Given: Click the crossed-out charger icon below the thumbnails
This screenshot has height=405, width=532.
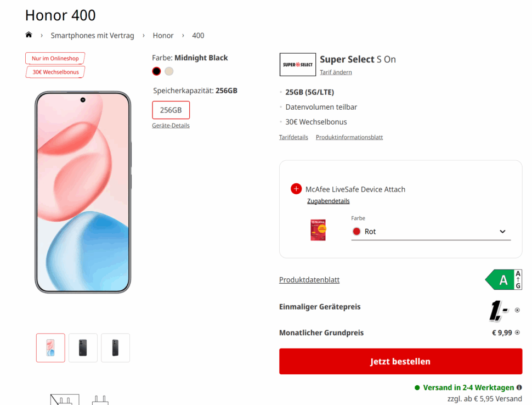Looking at the screenshot, I should pos(65,400).
